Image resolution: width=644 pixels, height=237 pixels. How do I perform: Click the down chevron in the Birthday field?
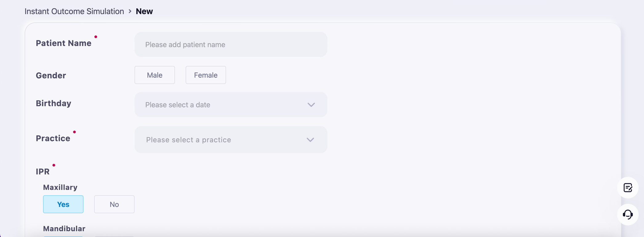tap(311, 105)
